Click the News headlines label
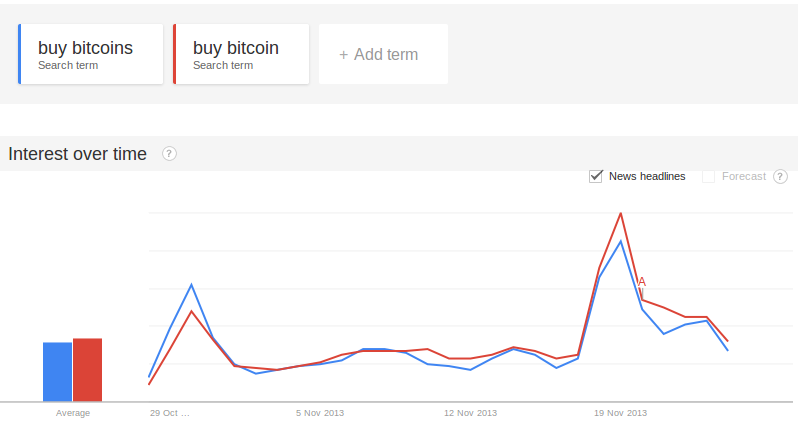The image size is (809, 432). click(647, 177)
